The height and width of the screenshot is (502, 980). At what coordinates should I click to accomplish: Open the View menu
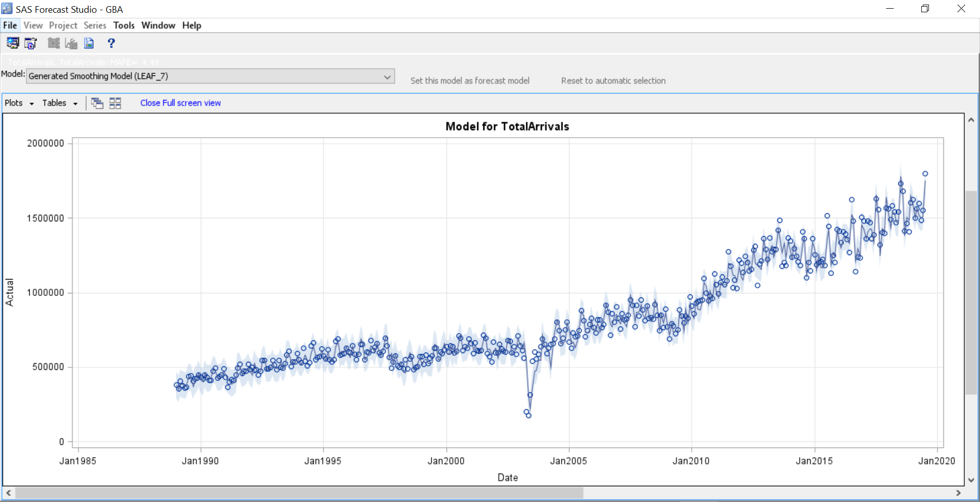(x=33, y=26)
